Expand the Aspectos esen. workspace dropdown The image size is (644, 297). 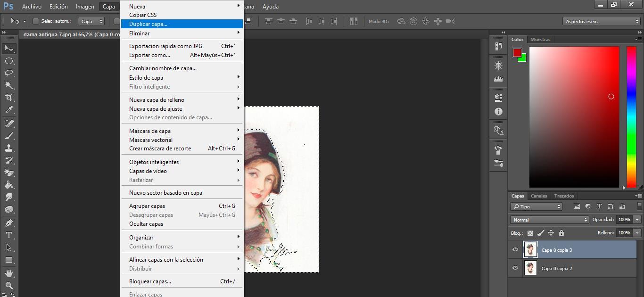point(601,21)
